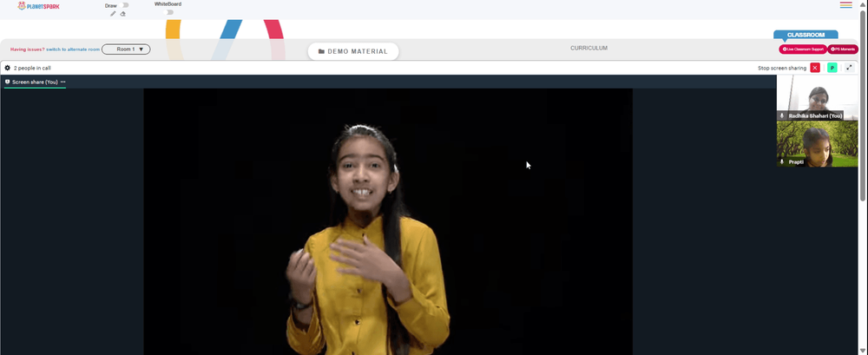Open the hamburger menu
The height and width of the screenshot is (355, 868).
coord(845,5)
